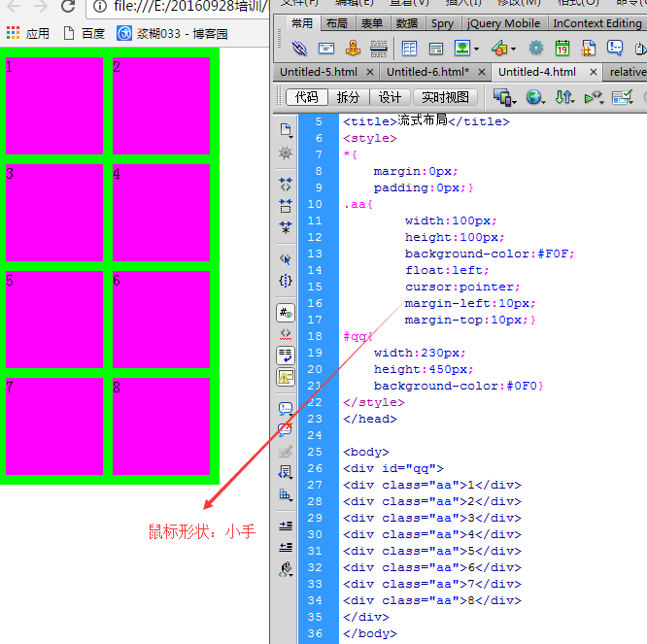Toggle line numbers in code view
Viewport: 647px width, 644px height.
click(x=285, y=313)
